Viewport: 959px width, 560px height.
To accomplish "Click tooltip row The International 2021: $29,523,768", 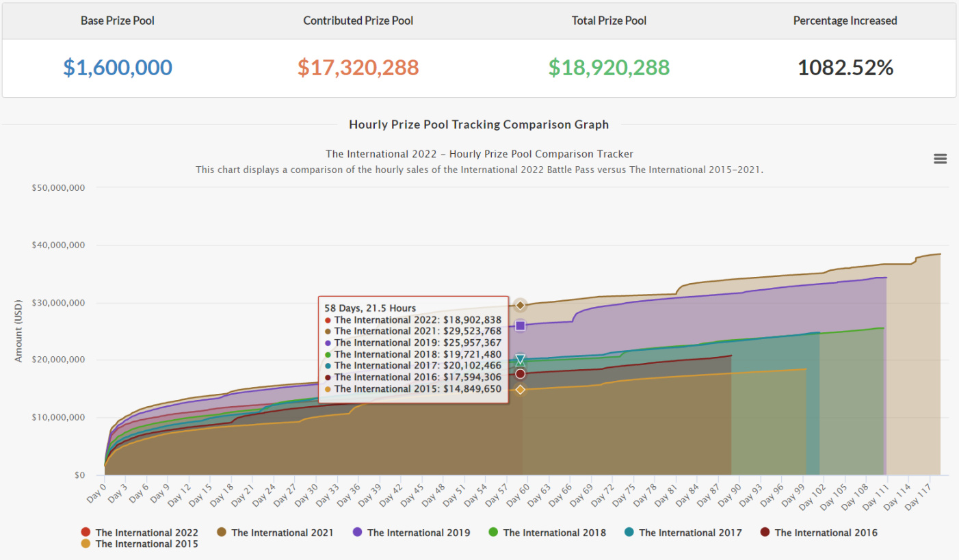I will (413, 331).
